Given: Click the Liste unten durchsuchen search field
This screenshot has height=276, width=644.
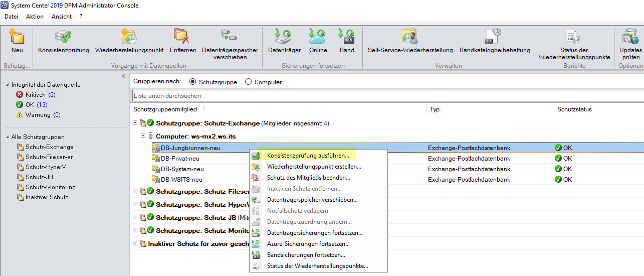Looking at the screenshot, I should 388,95.
